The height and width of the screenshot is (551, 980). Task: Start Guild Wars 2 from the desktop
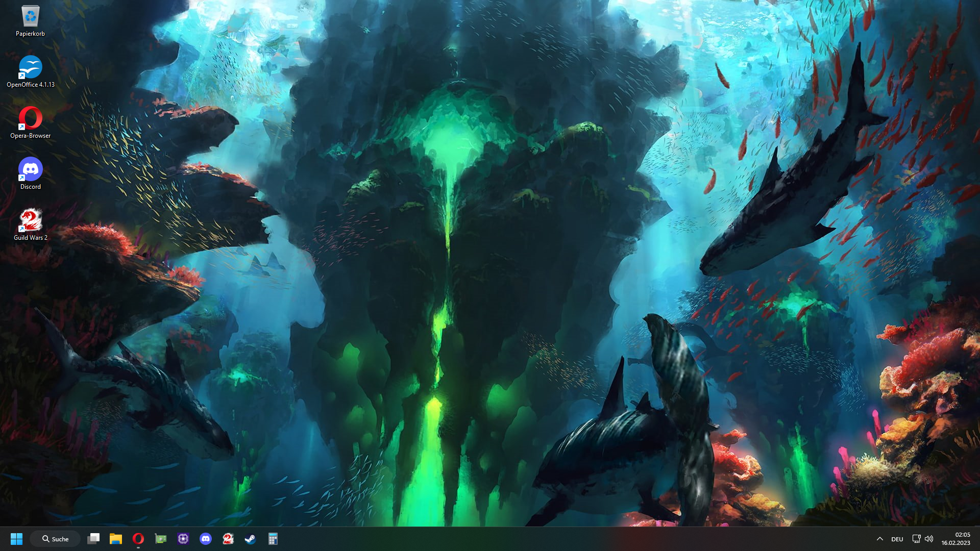pos(31,220)
